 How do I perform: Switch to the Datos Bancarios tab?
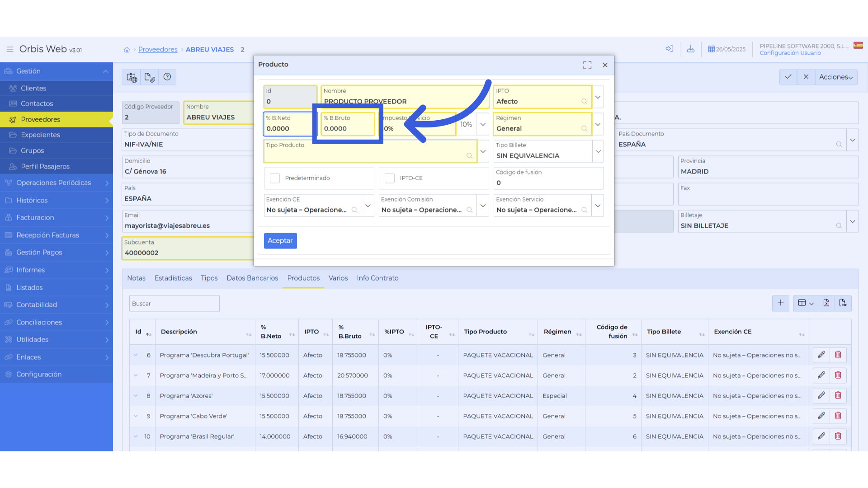252,278
